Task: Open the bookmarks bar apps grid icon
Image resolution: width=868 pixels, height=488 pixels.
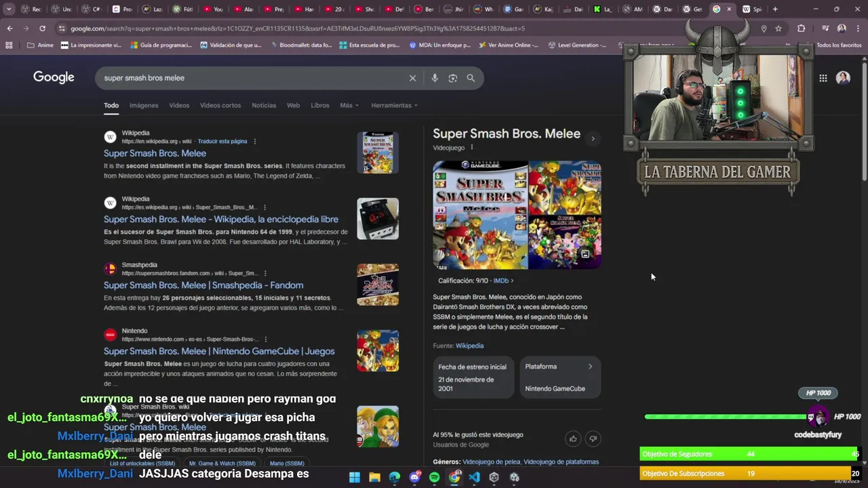Action: pos(9,45)
